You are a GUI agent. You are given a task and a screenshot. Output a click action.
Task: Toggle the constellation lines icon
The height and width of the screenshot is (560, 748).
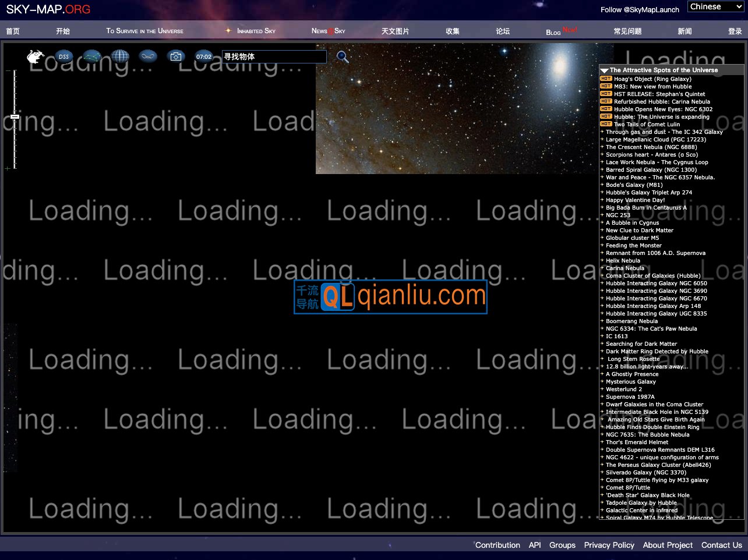(92, 56)
